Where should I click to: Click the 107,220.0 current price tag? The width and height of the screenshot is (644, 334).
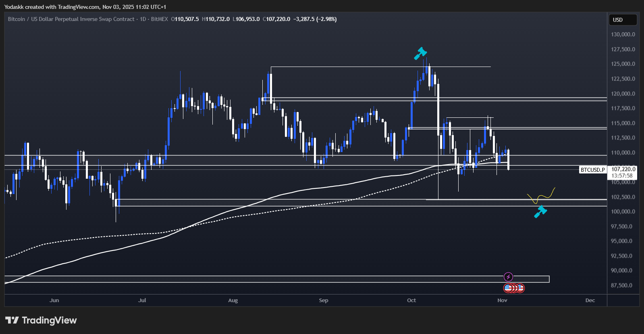623,169
